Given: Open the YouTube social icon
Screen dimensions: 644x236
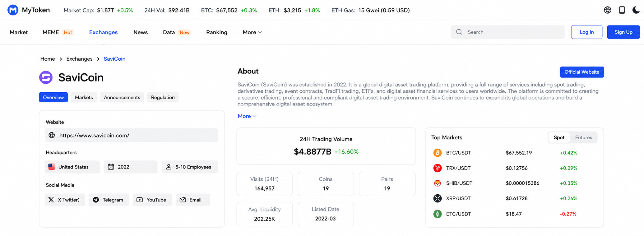Looking at the screenshot, I should 140,200.
